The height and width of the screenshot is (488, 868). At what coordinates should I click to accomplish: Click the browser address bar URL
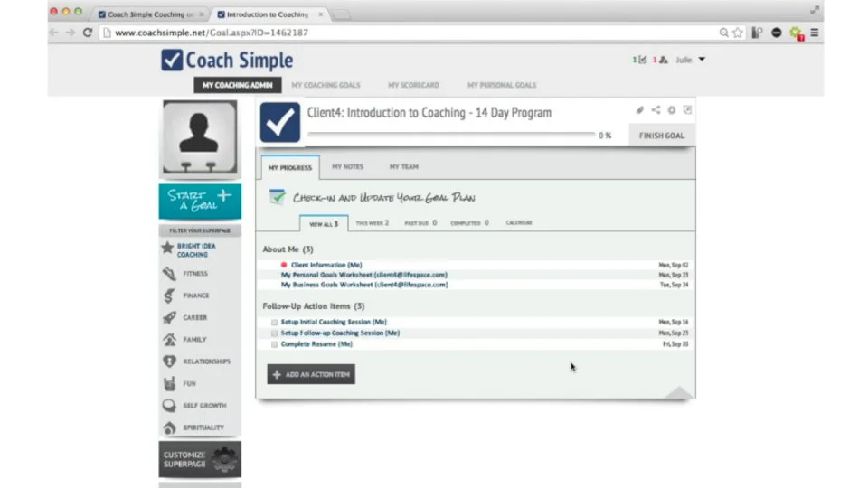click(x=212, y=33)
